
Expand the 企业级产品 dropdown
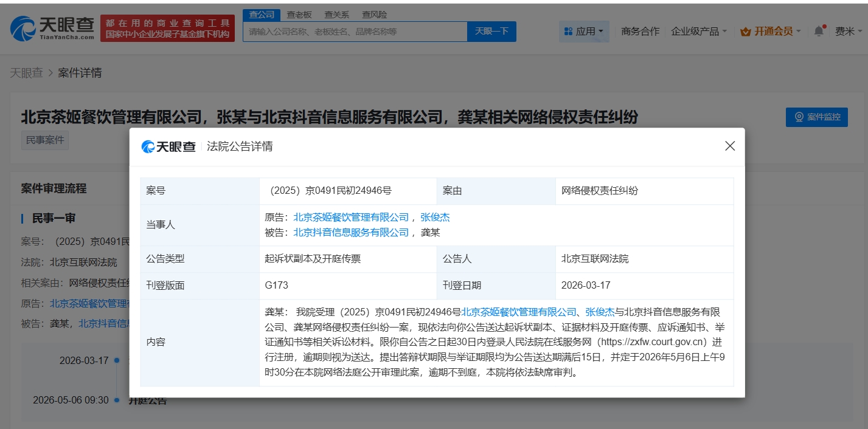[699, 31]
